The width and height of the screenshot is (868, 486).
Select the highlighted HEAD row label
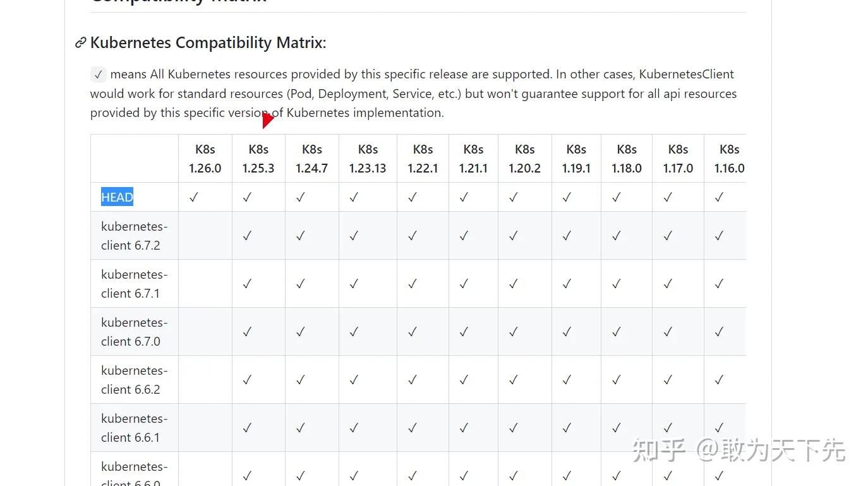[117, 197]
